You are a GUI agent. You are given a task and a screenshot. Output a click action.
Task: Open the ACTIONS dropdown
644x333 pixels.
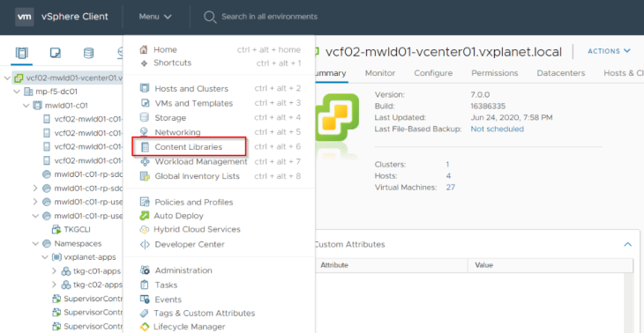[609, 51]
